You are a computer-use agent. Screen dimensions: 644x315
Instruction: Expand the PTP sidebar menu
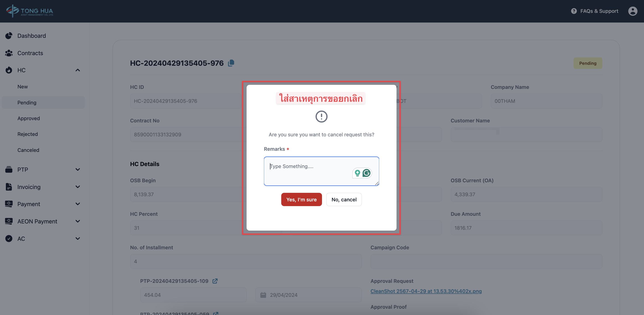pos(78,170)
